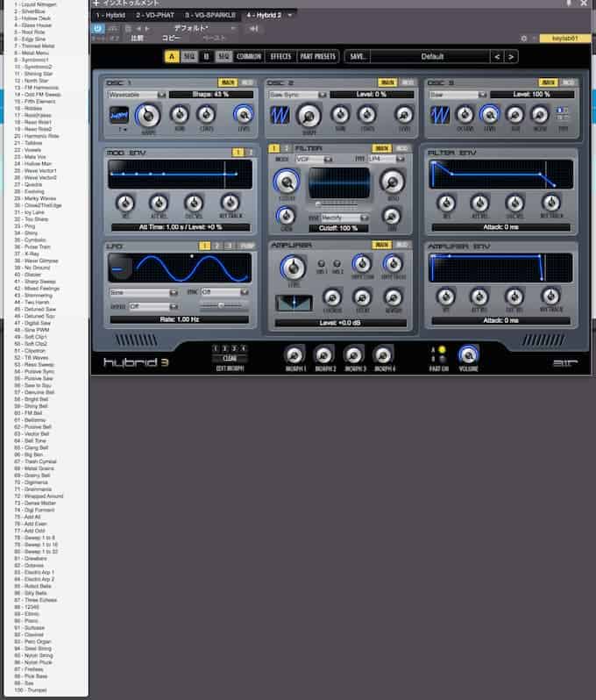The height and width of the screenshot is (700, 596).
Task: Go to previous preset with the < arrow
Action: pos(497,57)
